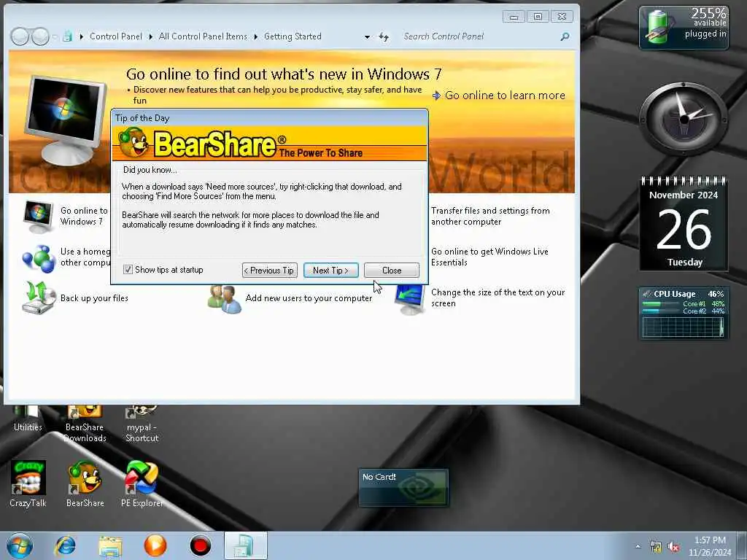Maximize the Control Panel window
This screenshot has height=560, width=747.
point(538,17)
